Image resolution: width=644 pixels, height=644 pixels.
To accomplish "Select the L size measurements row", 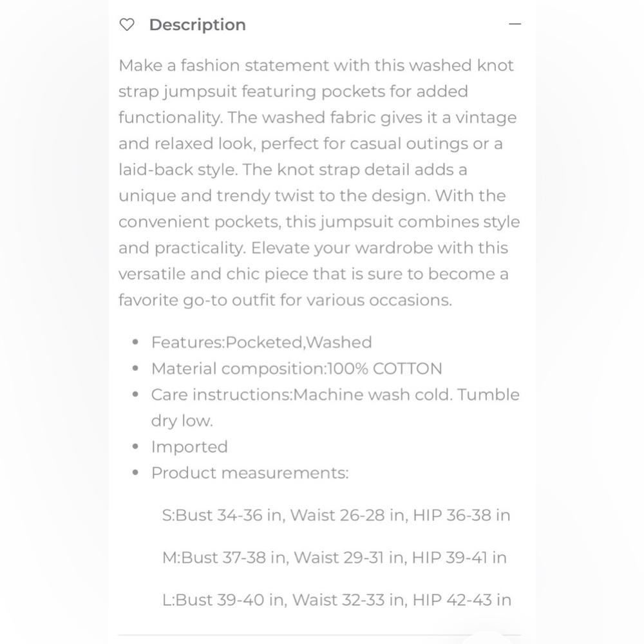I will pos(336,600).
